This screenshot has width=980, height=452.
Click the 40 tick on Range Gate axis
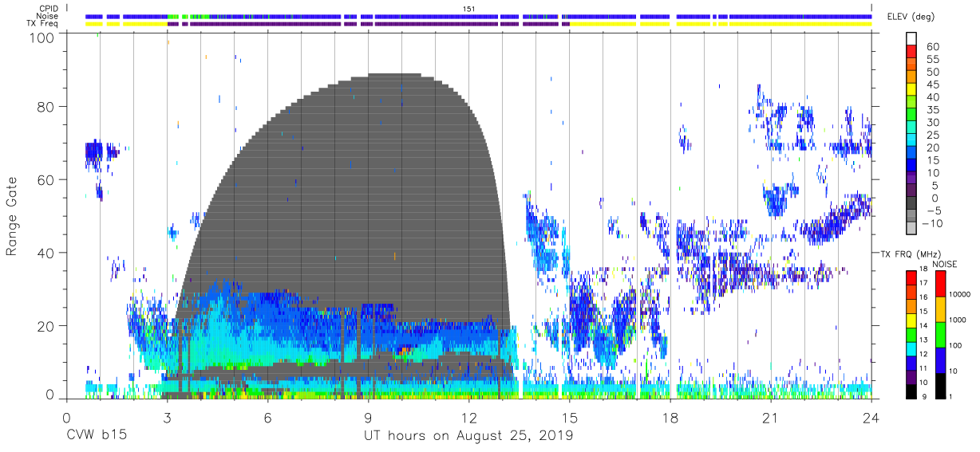[x=47, y=253]
